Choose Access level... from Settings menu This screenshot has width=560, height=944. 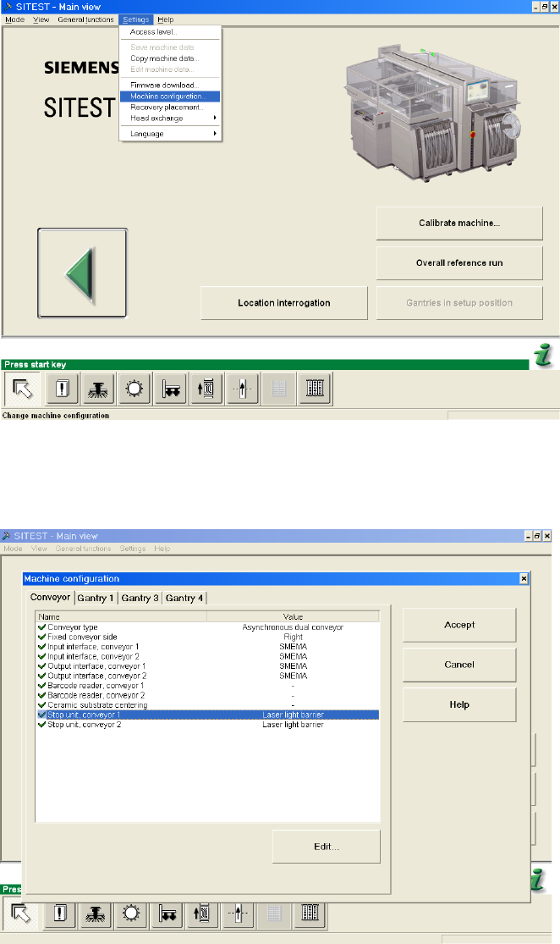171,32
